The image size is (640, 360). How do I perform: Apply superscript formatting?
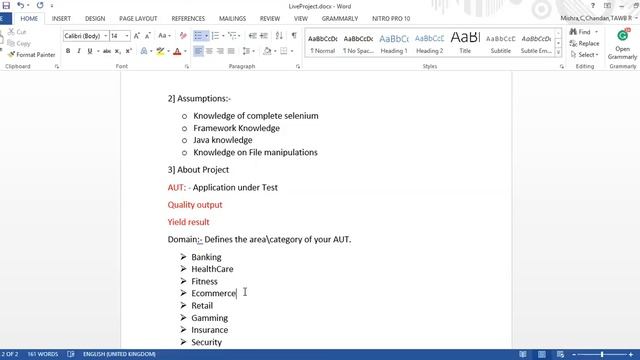129,51
